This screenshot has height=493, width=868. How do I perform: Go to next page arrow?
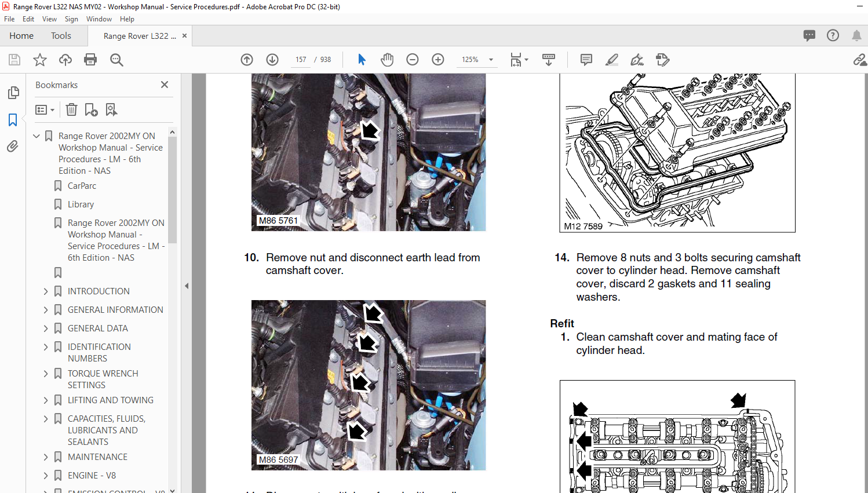tap(272, 60)
